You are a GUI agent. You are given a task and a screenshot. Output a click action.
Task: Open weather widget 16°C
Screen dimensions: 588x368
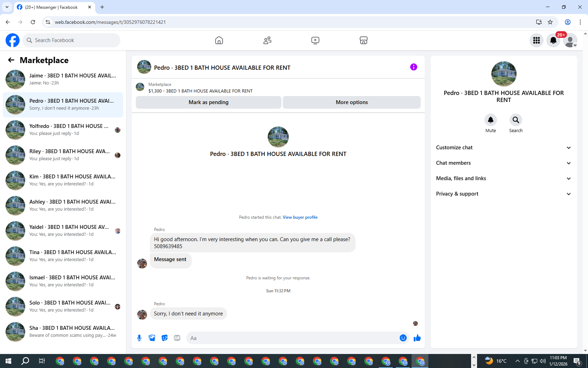496,361
